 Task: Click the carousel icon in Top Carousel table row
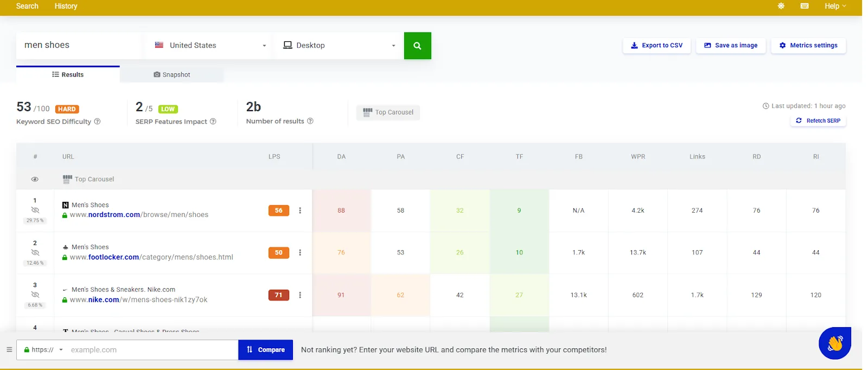[67, 178]
